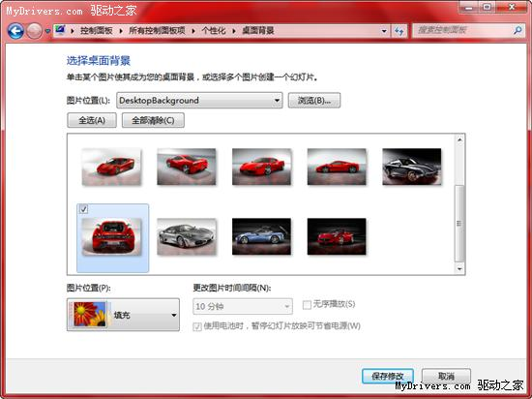Select the black car thumbnail on dark background

(412, 167)
